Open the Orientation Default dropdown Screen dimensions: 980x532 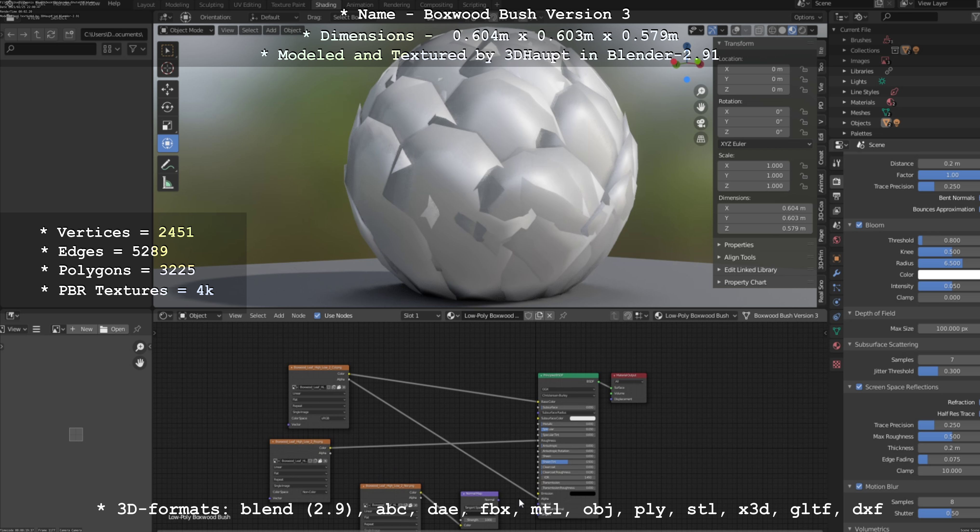pyautogui.click(x=274, y=17)
